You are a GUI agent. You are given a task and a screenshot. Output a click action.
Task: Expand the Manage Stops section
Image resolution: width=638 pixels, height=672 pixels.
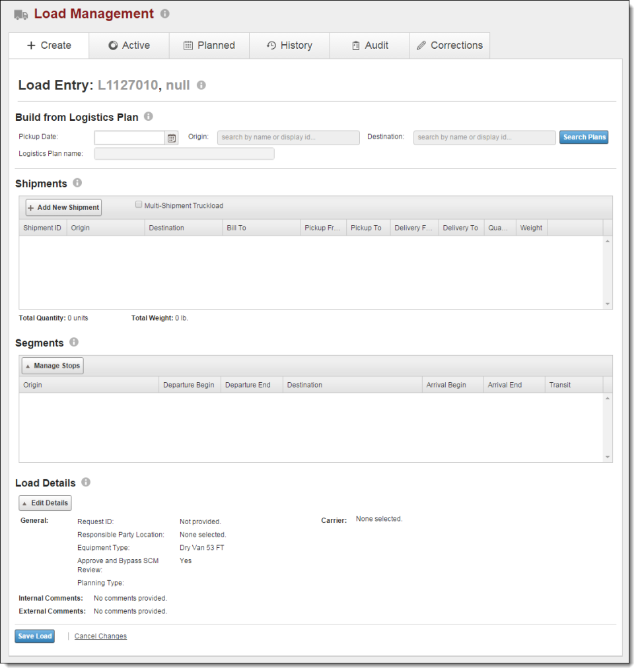pos(52,366)
